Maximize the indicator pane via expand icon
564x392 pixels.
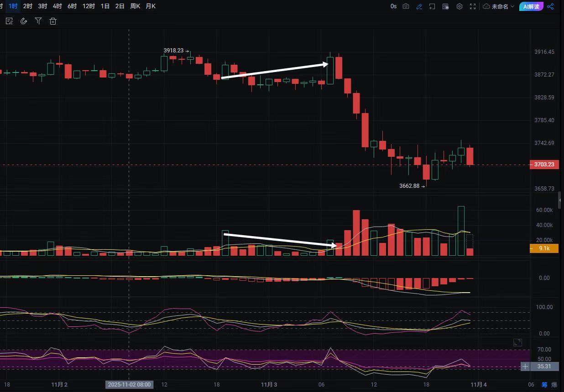[x=517, y=342]
